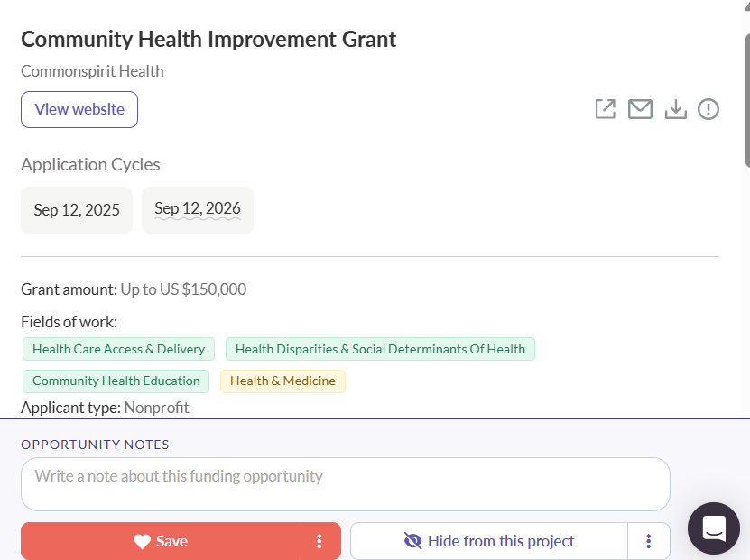The image size is (750, 560).
Task: Click Health Disparities & Social Determinants tag
Action: point(380,349)
